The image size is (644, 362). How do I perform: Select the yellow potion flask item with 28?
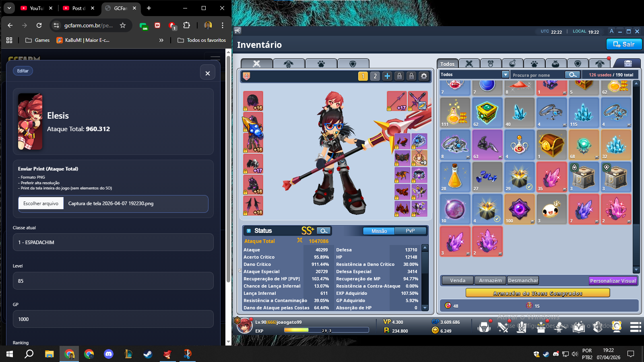coord(455,177)
